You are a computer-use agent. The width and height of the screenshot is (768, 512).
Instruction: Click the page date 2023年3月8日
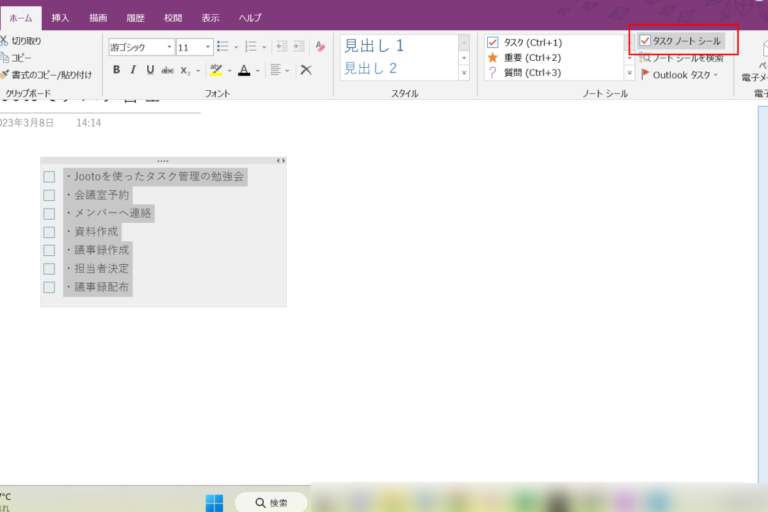pos(27,123)
